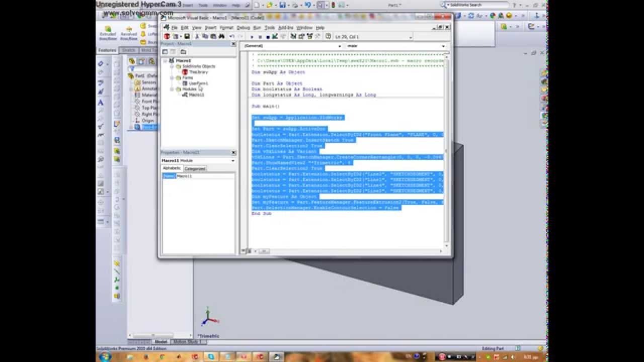
Task: Click the View SolidWorks icon in VBA toolbar
Action: pos(167,37)
